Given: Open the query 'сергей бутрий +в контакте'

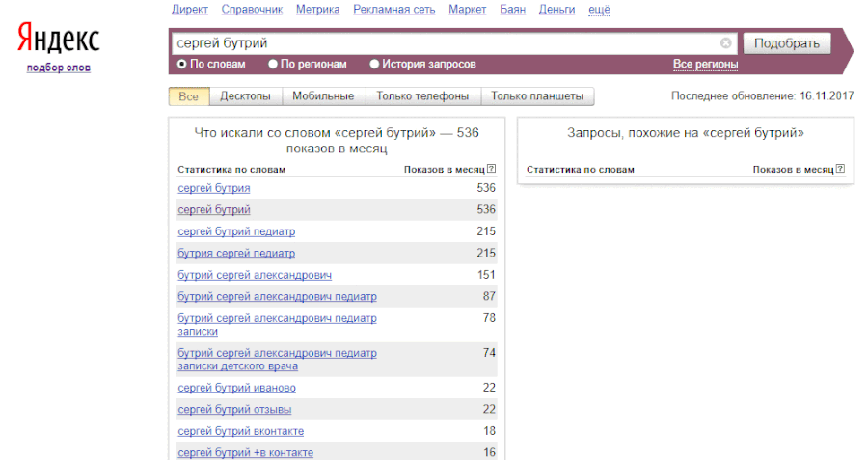Looking at the screenshot, I should 245,453.
